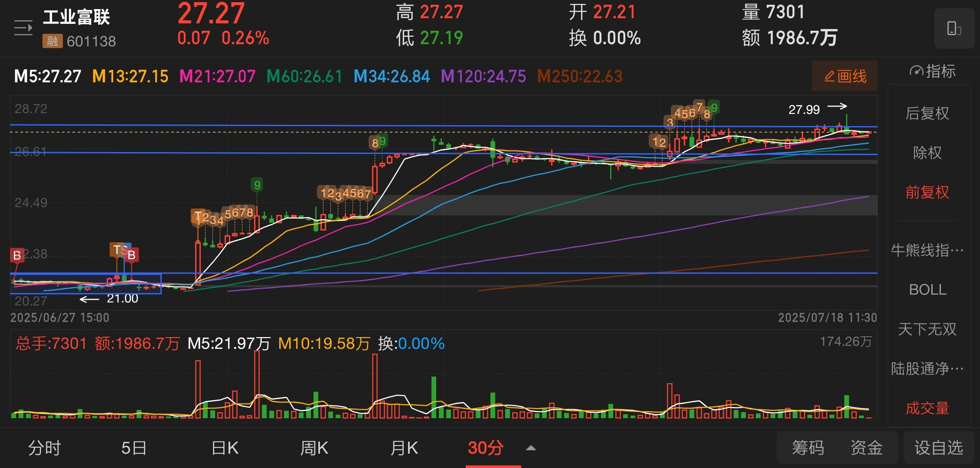The image size is (980, 468).
Task: Click the M60:26.61 moving average label
Action: tap(304, 76)
